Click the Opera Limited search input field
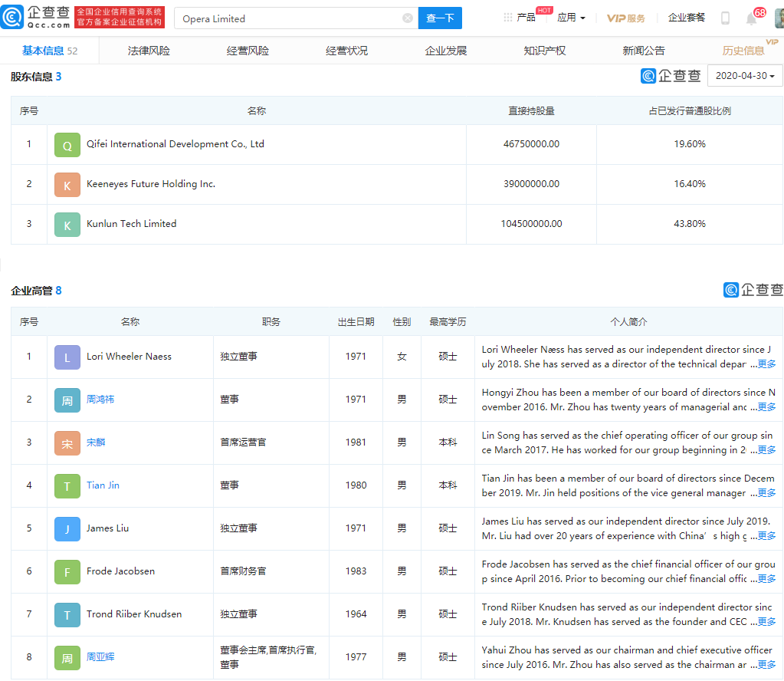Image resolution: width=784 pixels, height=681 pixels. click(287, 18)
